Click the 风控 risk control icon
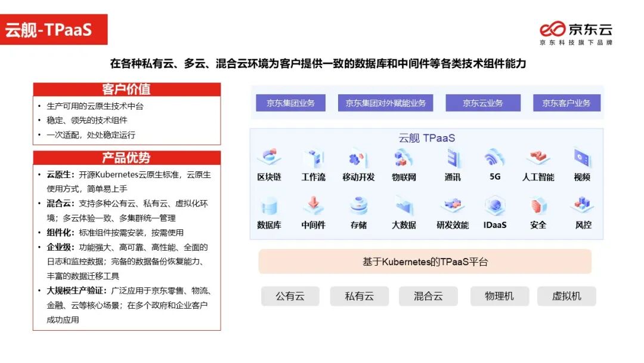The height and width of the screenshot is (363, 644). [x=583, y=204]
